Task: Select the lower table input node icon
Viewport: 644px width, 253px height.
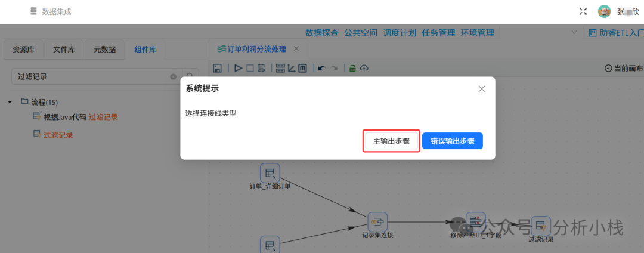Action: pyautogui.click(x=270, y=245)
